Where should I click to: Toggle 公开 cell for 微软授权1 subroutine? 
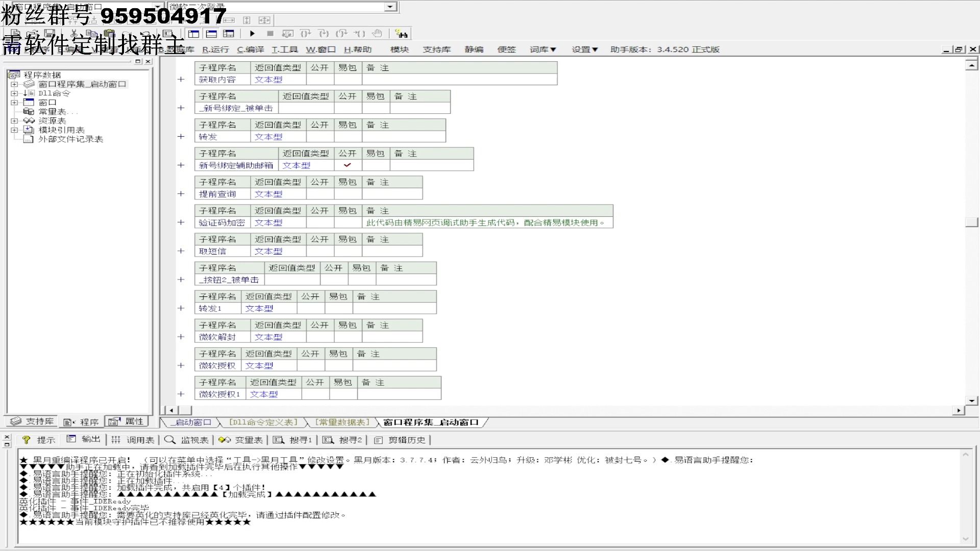(315, 394)
